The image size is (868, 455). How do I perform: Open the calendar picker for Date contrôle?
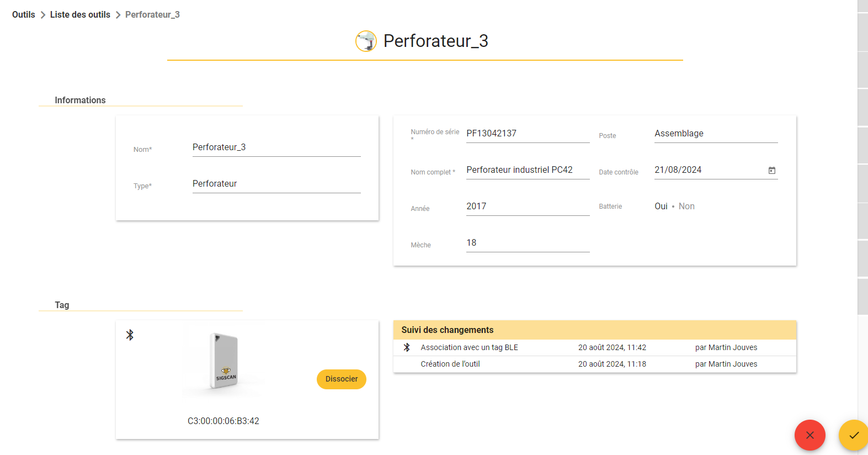point(772,171)
